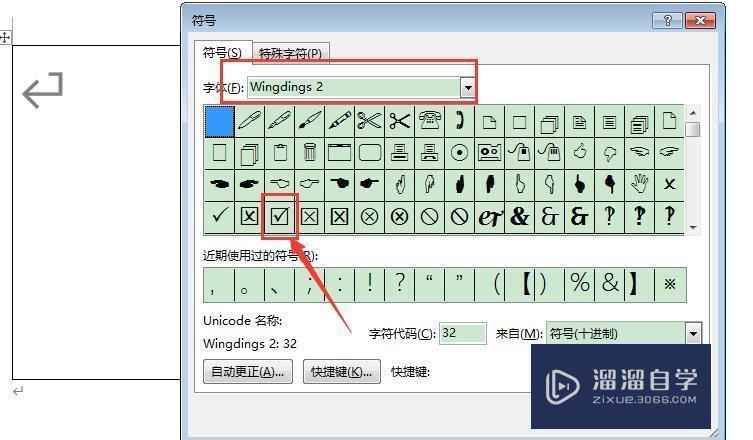Choose the thumbs-up hand symbol
This screenshot has height=440, width=753.
click(x=580, y=153)
